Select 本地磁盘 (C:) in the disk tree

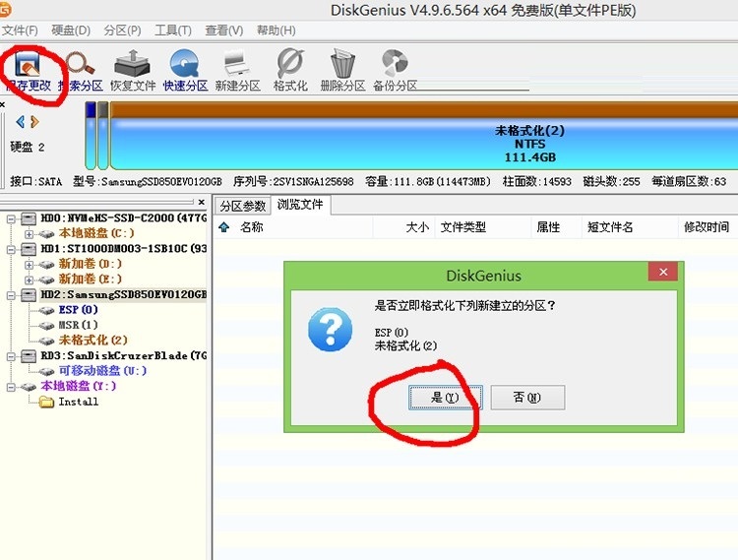click(x=96, y=233)
